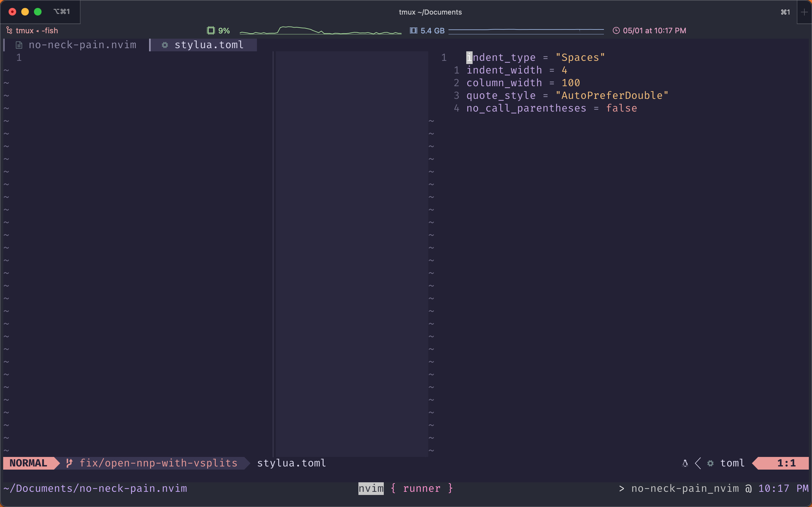Click the file icon on no-neck-pain.nvim tab
Viewport: 812px width, 507px height.
pos(19,45)
